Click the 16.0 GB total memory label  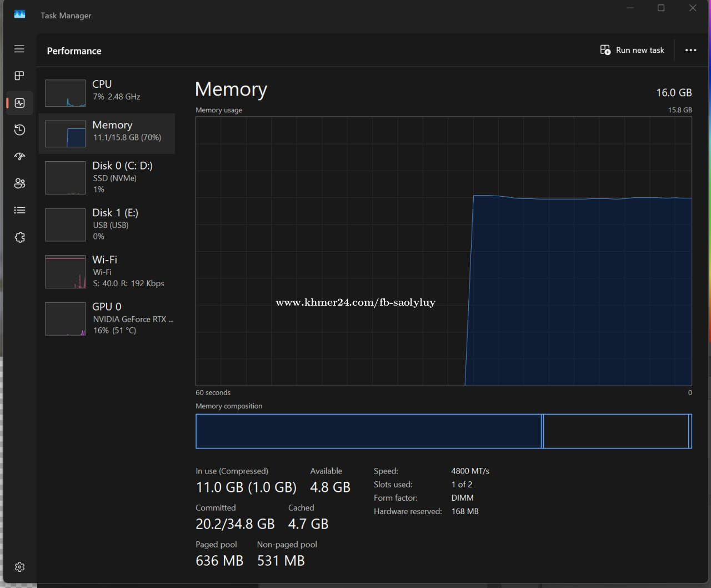pos(674,92)
